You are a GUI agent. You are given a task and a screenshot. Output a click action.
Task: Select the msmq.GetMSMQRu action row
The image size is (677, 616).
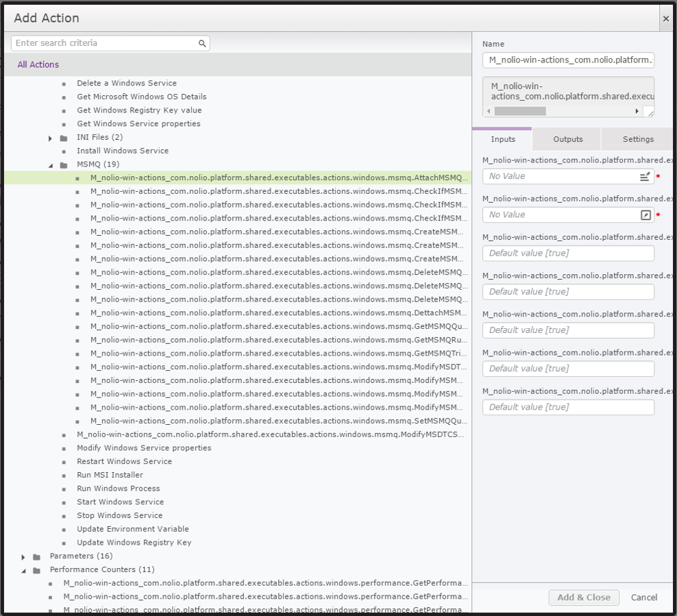pyautogui.click(x=278, y=340)
